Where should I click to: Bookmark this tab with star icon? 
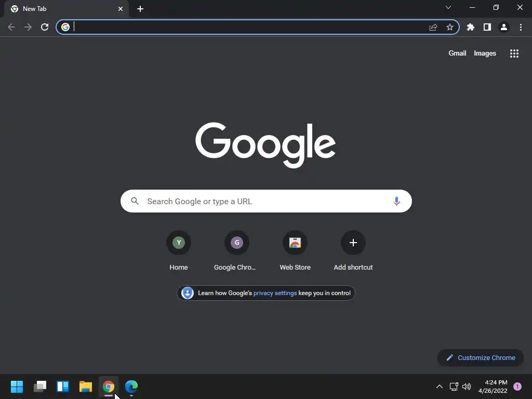(x=450, y=27)
